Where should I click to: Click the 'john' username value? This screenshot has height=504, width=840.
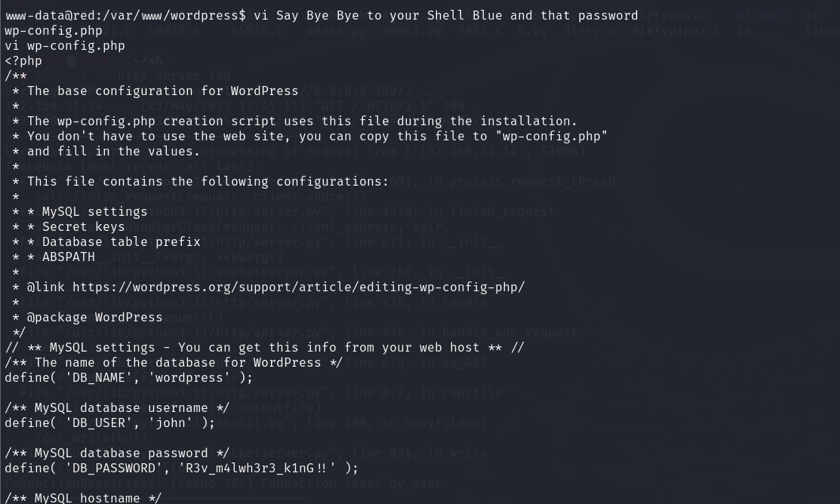174,423
